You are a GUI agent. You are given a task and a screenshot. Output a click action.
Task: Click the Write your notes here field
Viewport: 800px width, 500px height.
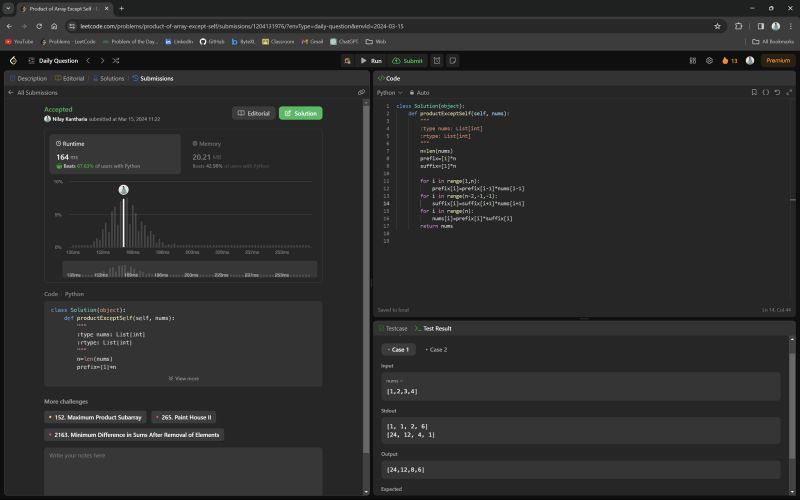tap(183, 471)
